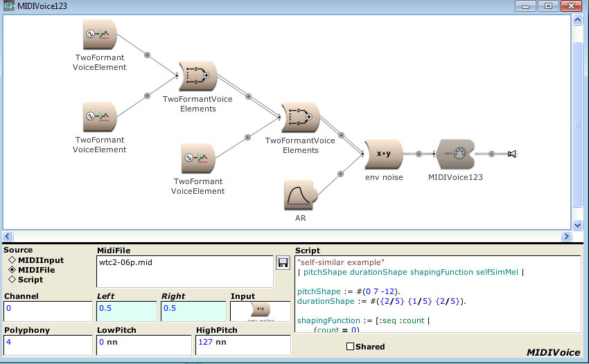Click the HighPitch field showing 127 nn

point(243,345)
